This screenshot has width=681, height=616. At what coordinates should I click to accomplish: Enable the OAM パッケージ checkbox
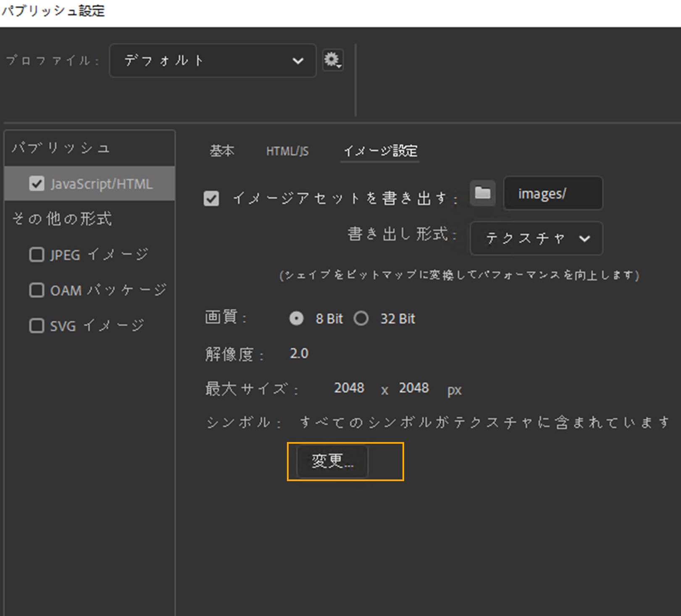click(x=37, y=290)
